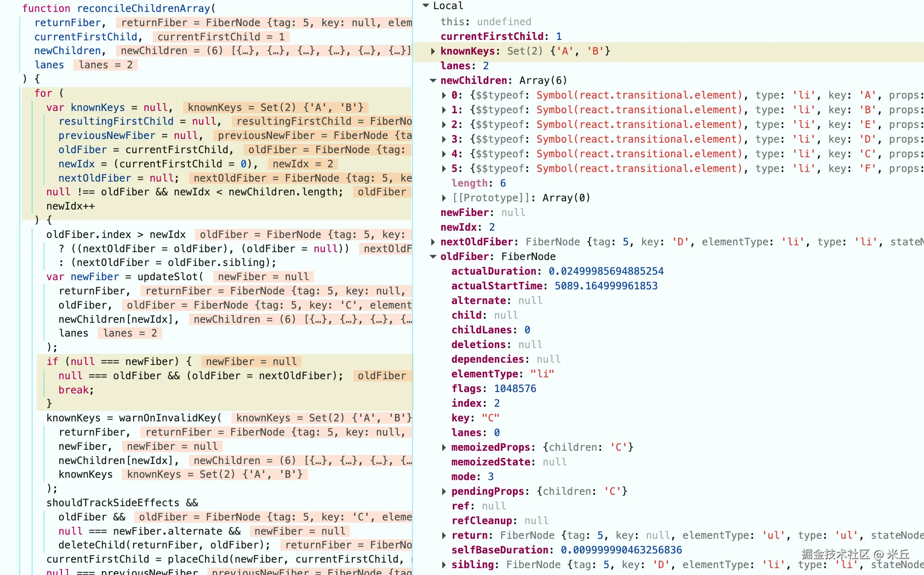Select the 'this: undefined' scope row
This screenshot has height=575, width=924.
[x=486, y=22]
